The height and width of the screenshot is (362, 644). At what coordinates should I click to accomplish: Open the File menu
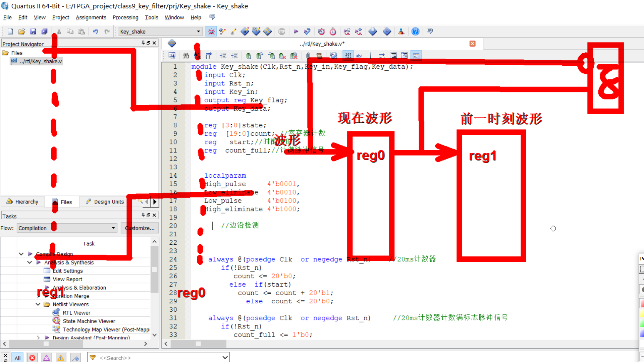pos(7,17)
